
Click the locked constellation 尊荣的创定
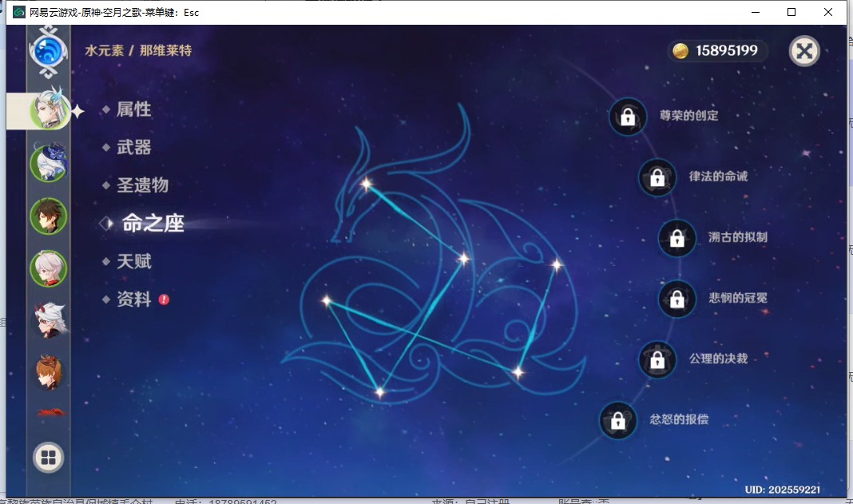[628, 117]
